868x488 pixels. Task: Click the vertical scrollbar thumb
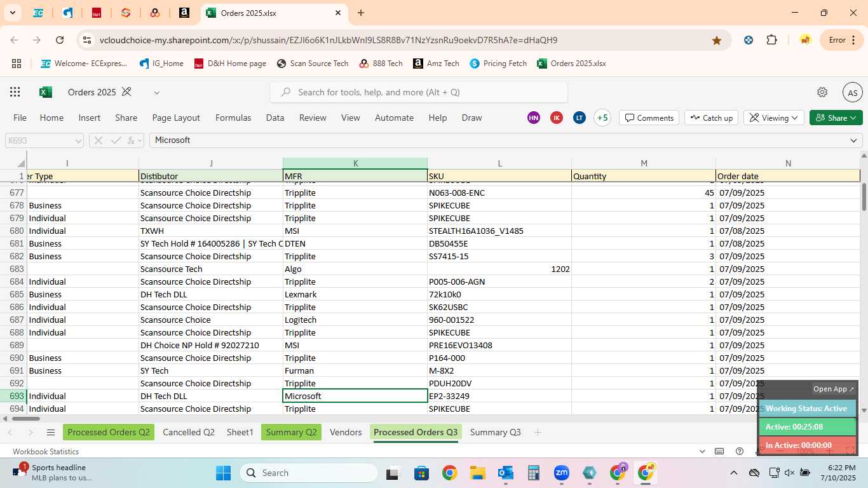pyautogui.click(x=864, y=197)
